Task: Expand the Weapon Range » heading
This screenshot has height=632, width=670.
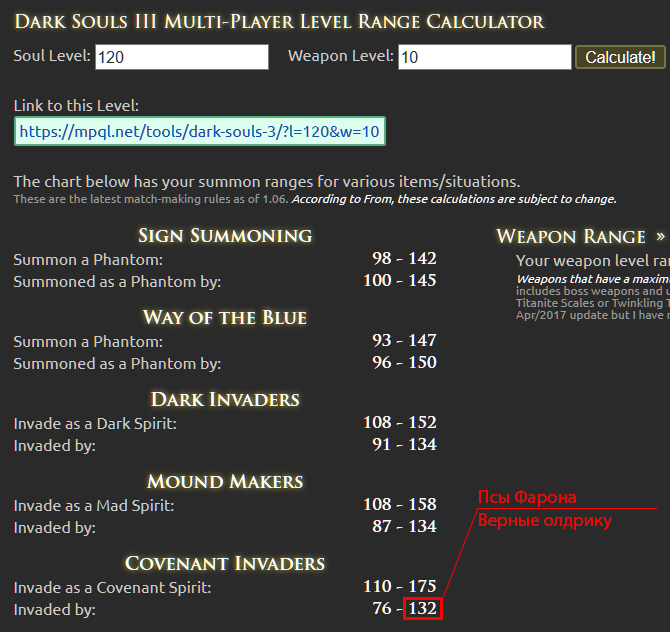Action: click(x=581, y=236)
